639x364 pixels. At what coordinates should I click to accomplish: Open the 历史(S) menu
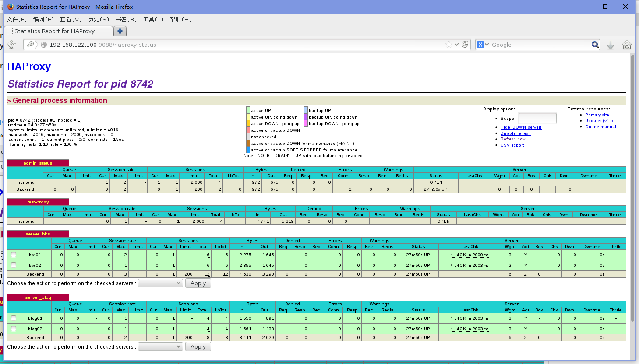98,19
